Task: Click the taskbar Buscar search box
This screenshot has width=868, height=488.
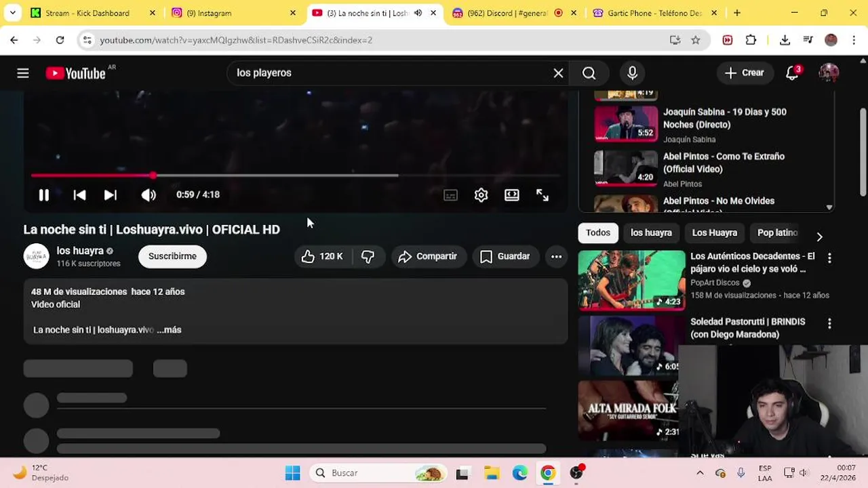Action: tap(378, 473)
